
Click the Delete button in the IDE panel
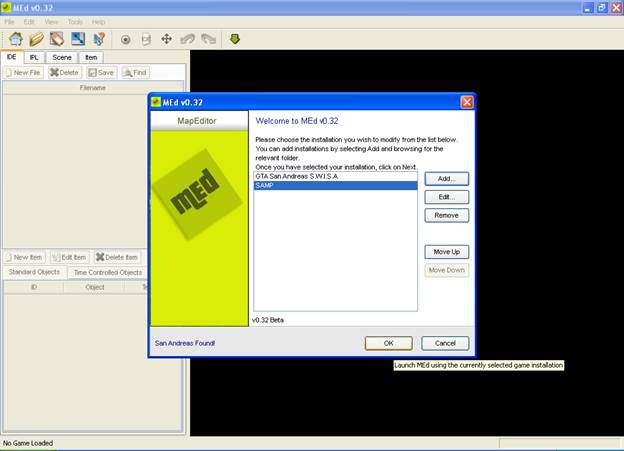click(64, 72)
